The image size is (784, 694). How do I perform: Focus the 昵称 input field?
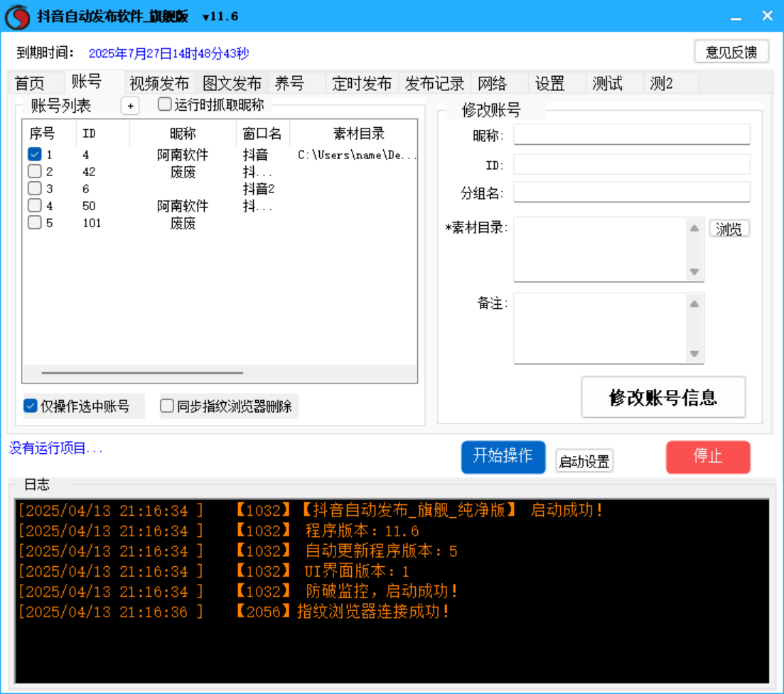click(x=632, y=134)
